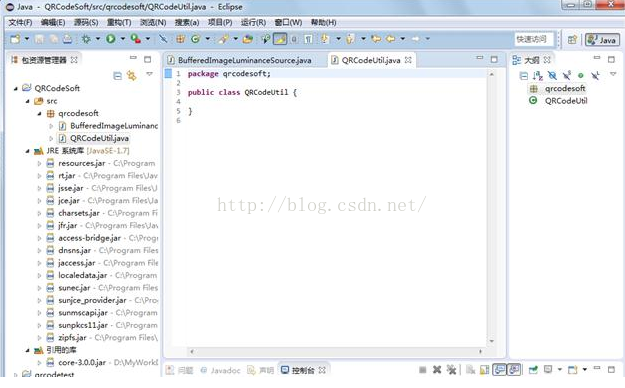Open the New wizard dropdown arrow

pyautogui.click(x=27, y=39)
